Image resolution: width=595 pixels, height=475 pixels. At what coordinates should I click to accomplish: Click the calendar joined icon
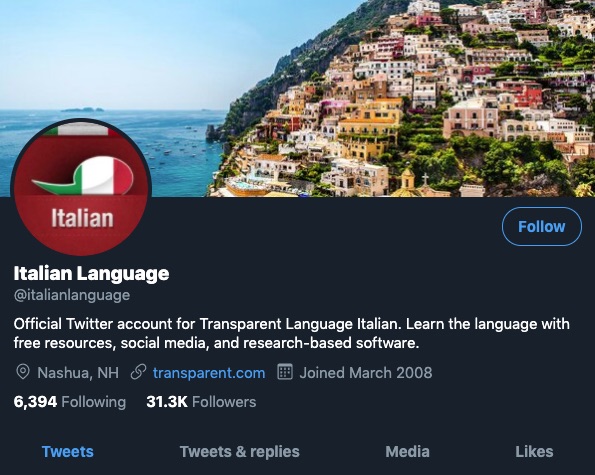pos(285,372)
